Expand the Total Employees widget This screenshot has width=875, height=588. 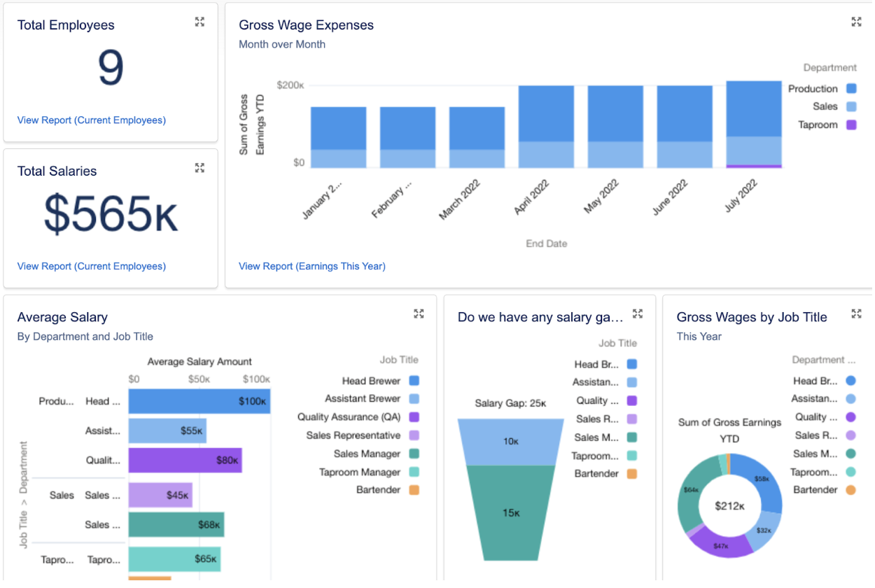tap(199, 22)
